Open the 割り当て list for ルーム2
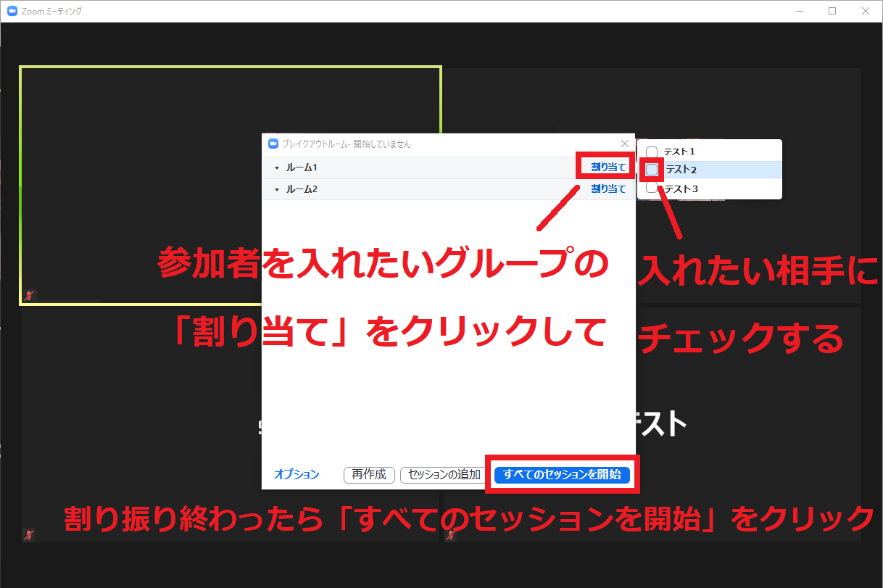This screenshot has height=588, width=883. coord(608,189)
